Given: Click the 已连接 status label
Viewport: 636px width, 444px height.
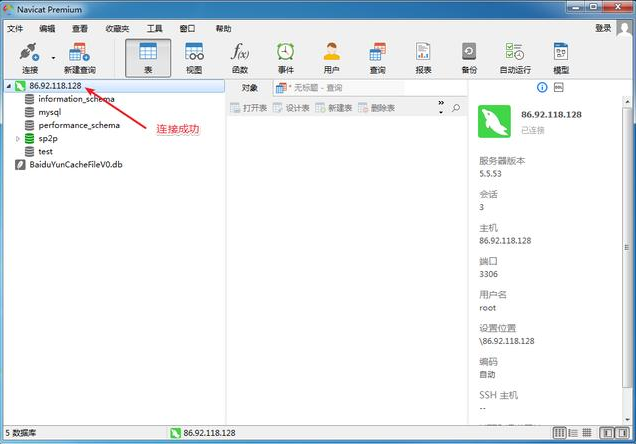Looking at the screenshot, I should [x=533, y=131].
